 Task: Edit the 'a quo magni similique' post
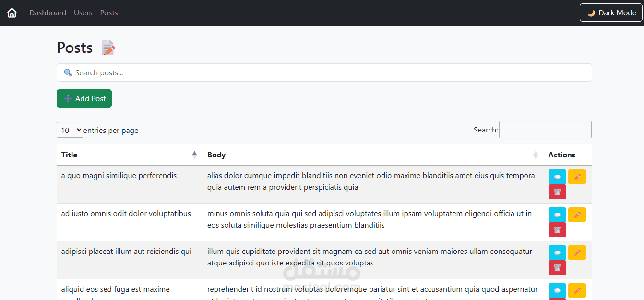point(577,177)
